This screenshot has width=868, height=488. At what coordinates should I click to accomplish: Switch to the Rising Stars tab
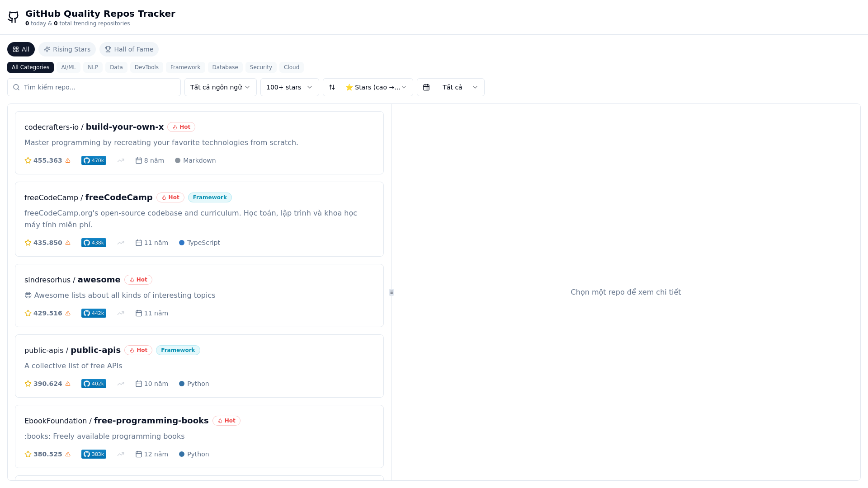[67, 49]
